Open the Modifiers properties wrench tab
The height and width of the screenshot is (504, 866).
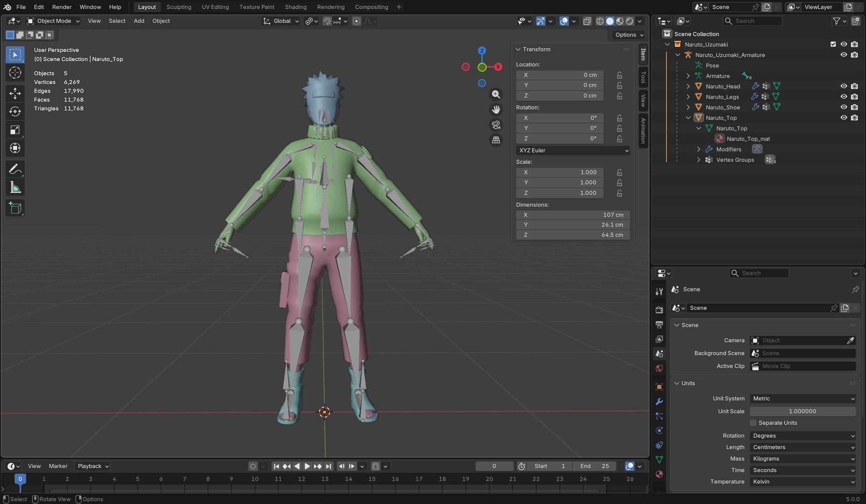click(659, 401)
